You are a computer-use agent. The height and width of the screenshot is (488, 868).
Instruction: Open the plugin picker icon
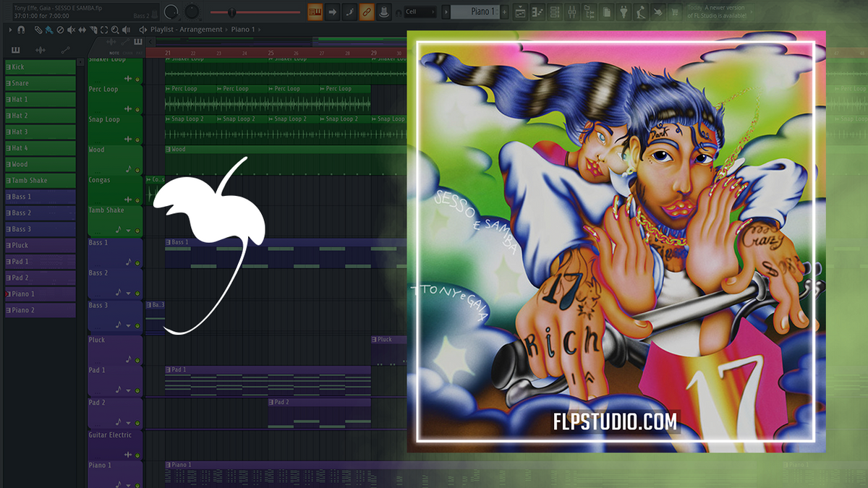(x=624, y=12)
